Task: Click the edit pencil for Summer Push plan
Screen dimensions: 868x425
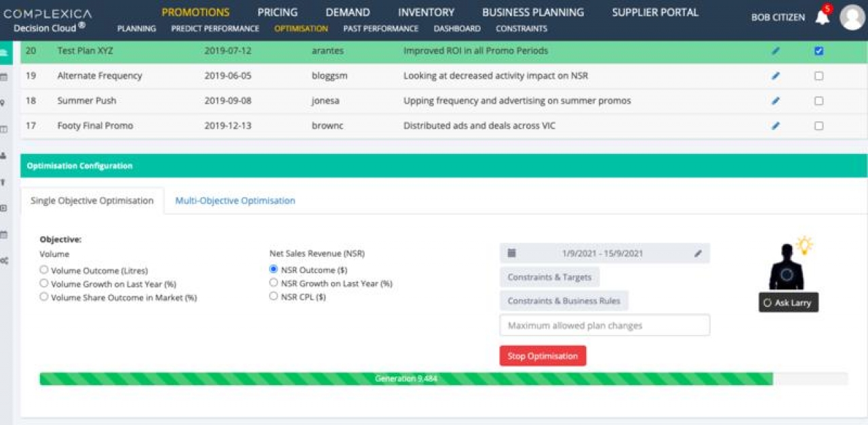Action: (x=775, y=100)
